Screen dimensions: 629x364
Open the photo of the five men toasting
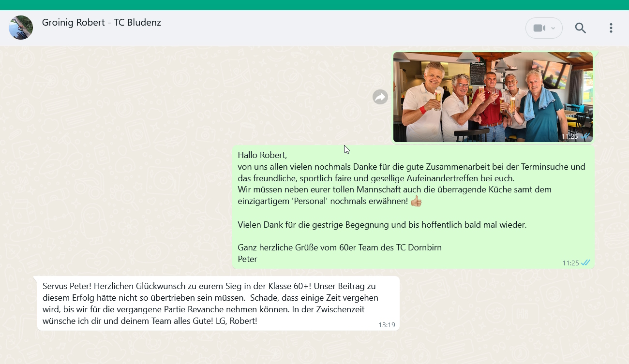point(493,97)
